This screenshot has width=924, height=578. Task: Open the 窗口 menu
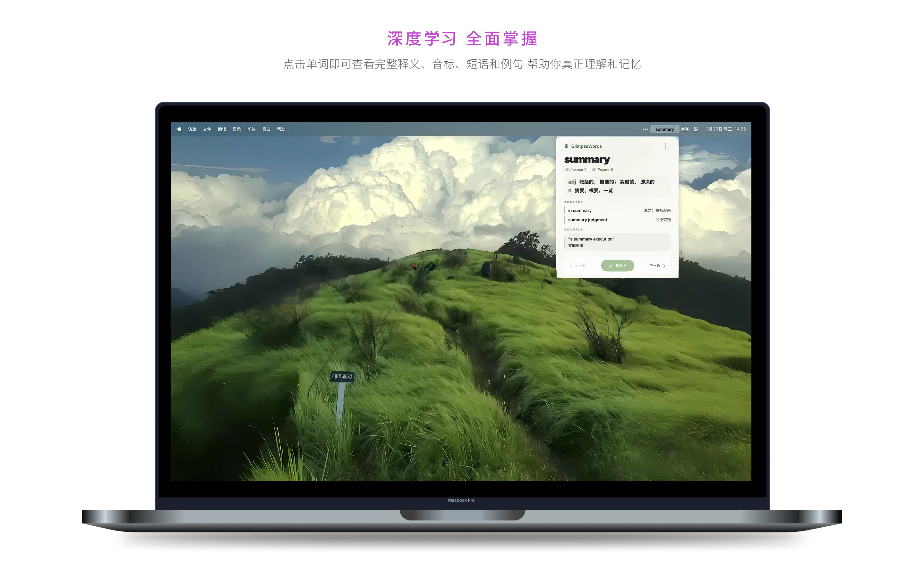click(266, 129)
